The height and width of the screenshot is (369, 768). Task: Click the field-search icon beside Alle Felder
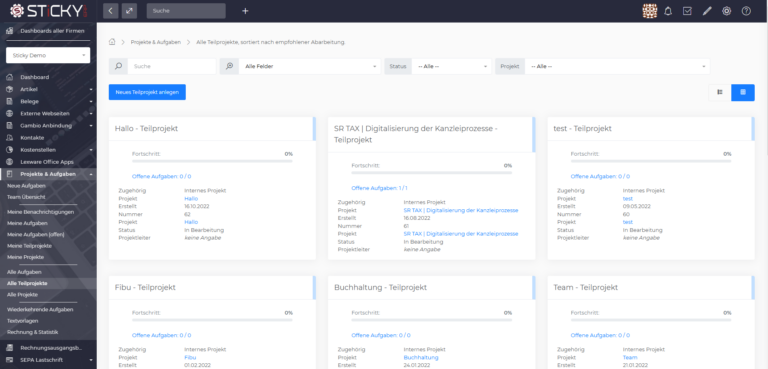pyautogui.click(x=229, y=66)
